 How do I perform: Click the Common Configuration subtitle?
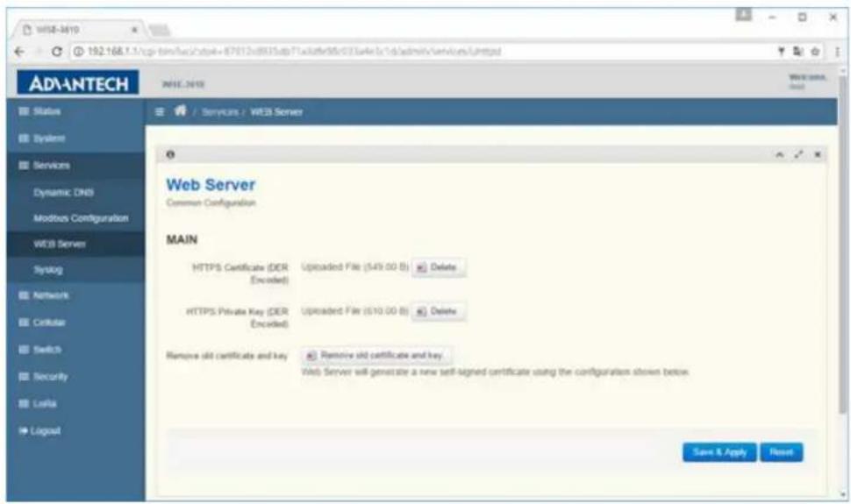(x=211, y=202)
